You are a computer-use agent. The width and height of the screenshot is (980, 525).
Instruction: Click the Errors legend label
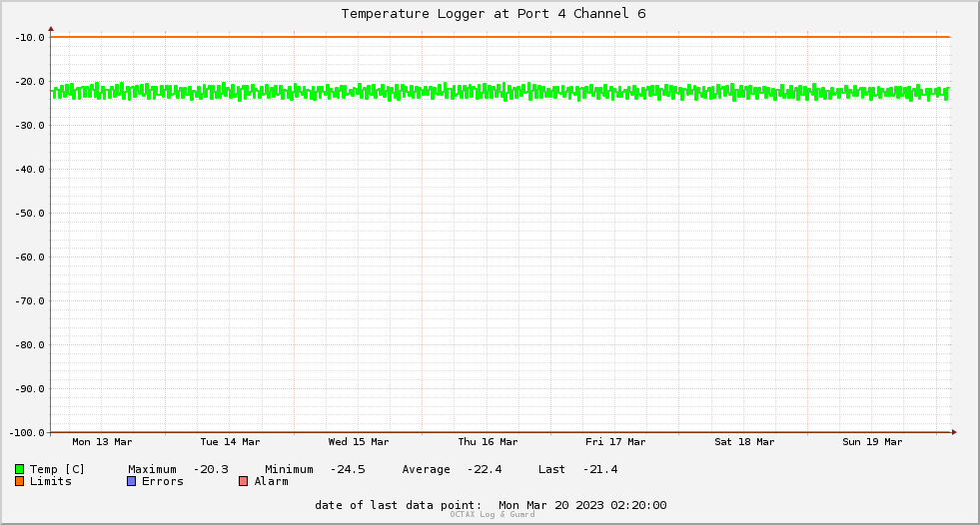[x=163, y=481]
